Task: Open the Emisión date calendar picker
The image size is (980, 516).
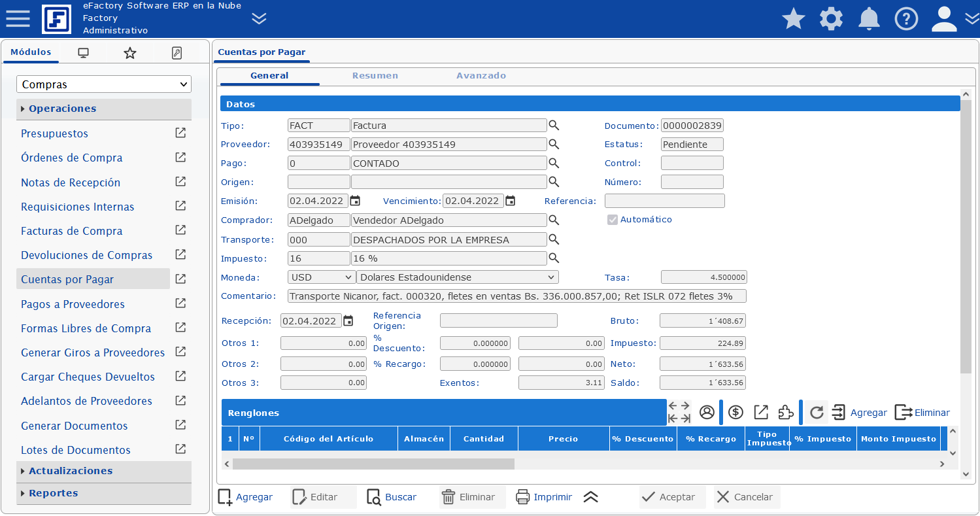Action: [x=355, y=201]
